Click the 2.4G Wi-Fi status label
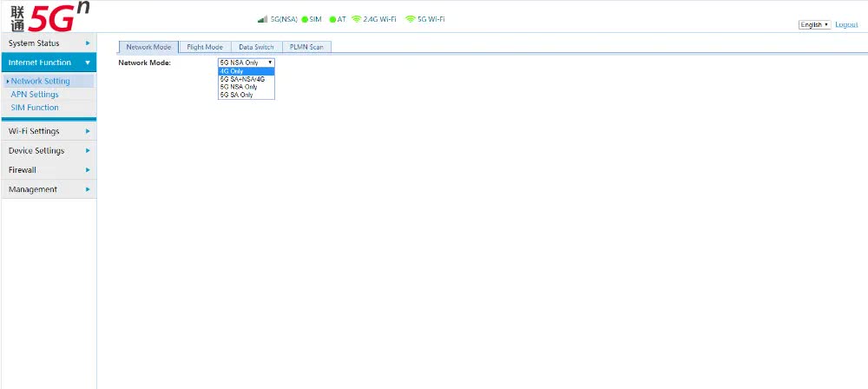Screen dimensions: 868x389 380,19
